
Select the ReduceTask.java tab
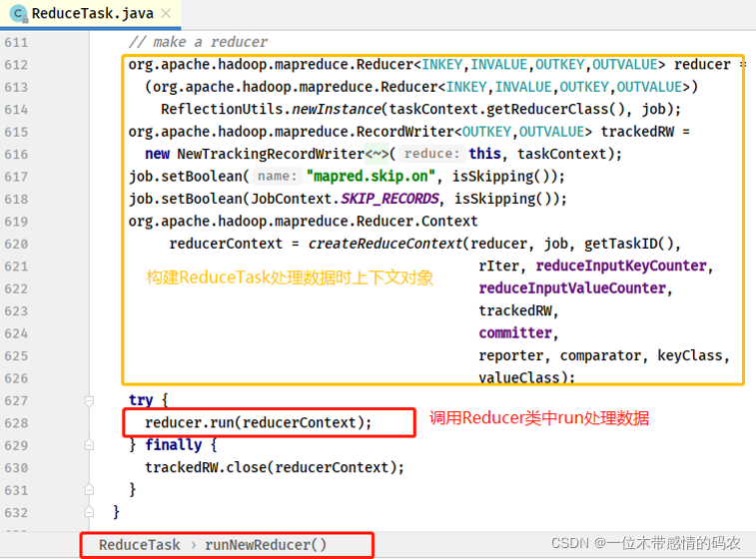coord(92,14)
